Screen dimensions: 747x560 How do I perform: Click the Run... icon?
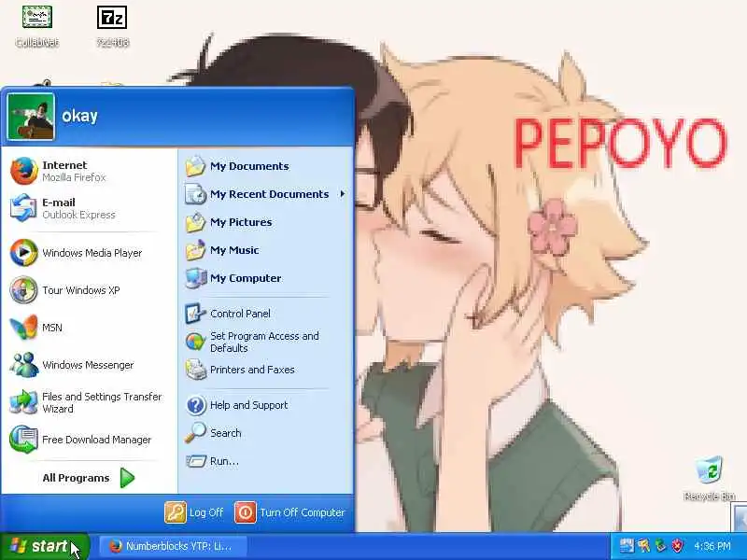pyautogui.click(x=195, y=461)
